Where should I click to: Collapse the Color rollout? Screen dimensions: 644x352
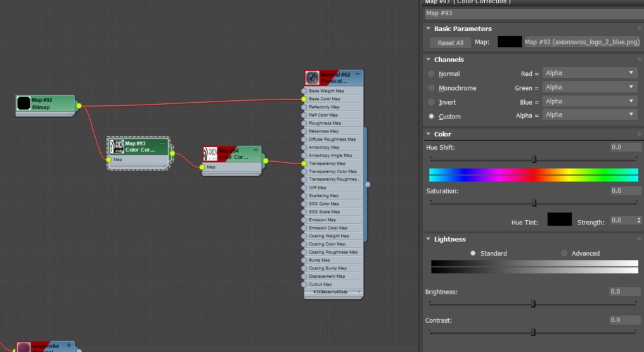pyautogui.click(x=428, y=134)
